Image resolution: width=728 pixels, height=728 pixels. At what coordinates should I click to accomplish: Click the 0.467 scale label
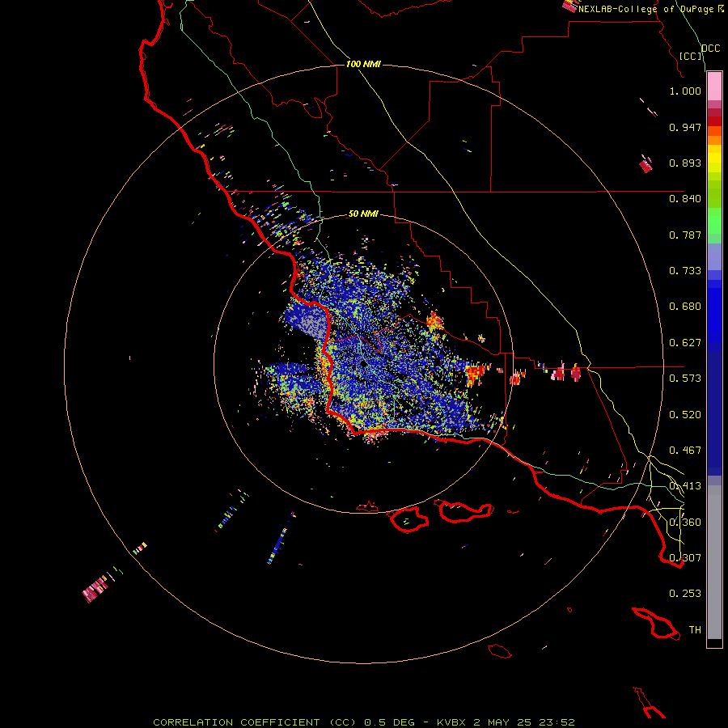(685, 451)
